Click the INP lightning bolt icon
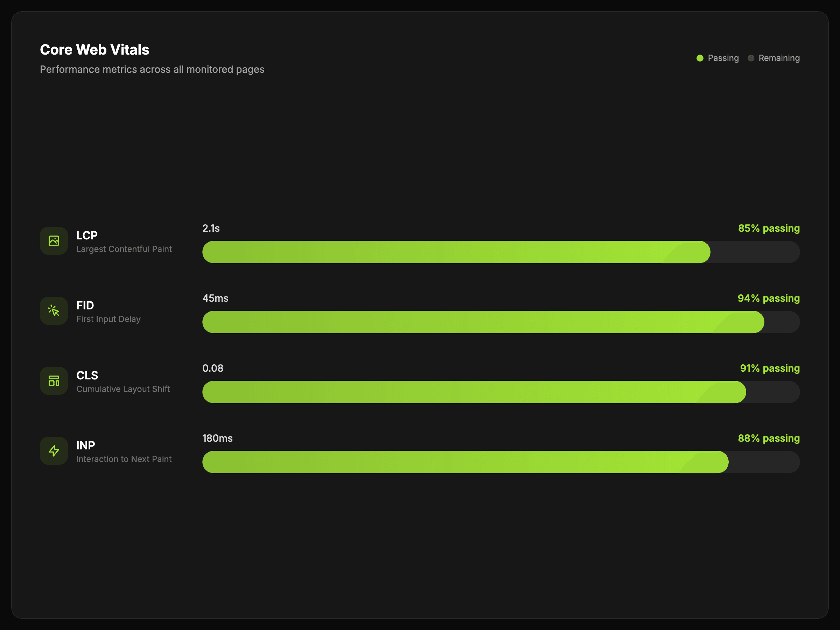 click(x=54, y=451)
